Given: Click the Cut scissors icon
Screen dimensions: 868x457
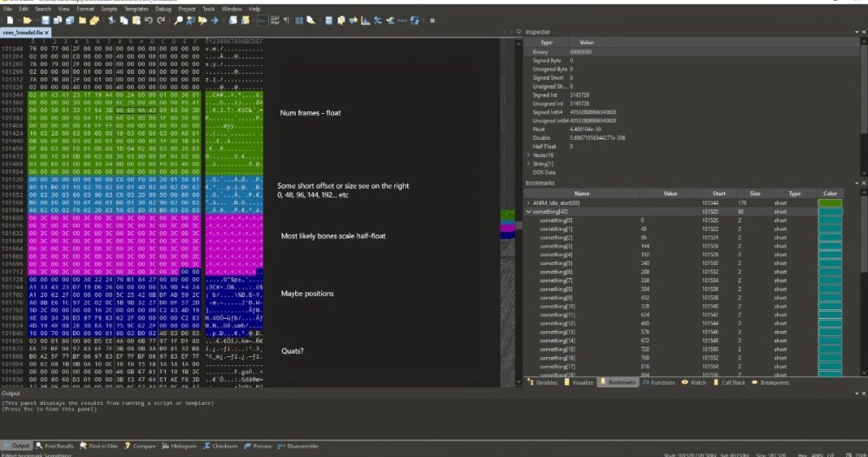Looking at the screenshot, I should tap(112, 19).
